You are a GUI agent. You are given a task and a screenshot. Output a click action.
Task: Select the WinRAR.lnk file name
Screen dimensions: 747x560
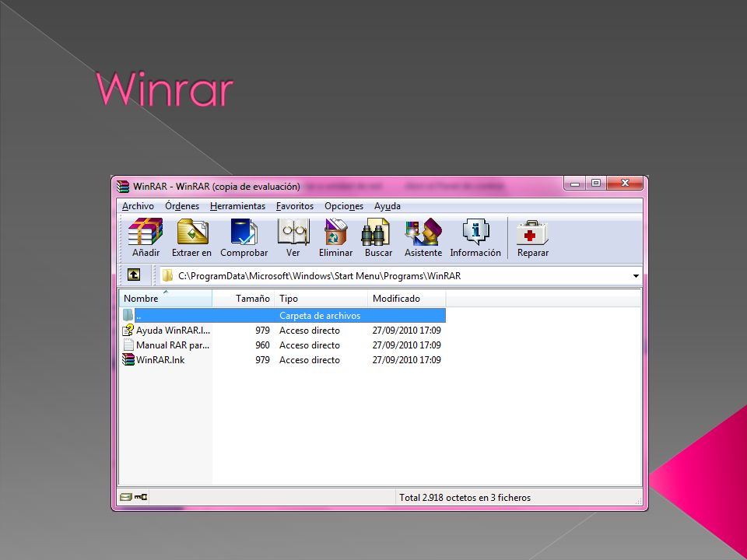click(160, 359)
